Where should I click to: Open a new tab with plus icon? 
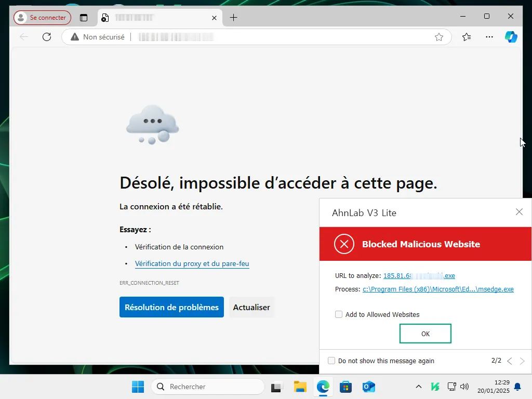pyautogui.click(x=233, y=18)
